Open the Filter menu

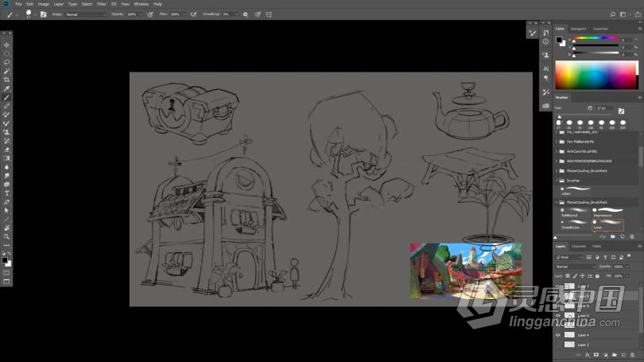[x=102, y=4]
